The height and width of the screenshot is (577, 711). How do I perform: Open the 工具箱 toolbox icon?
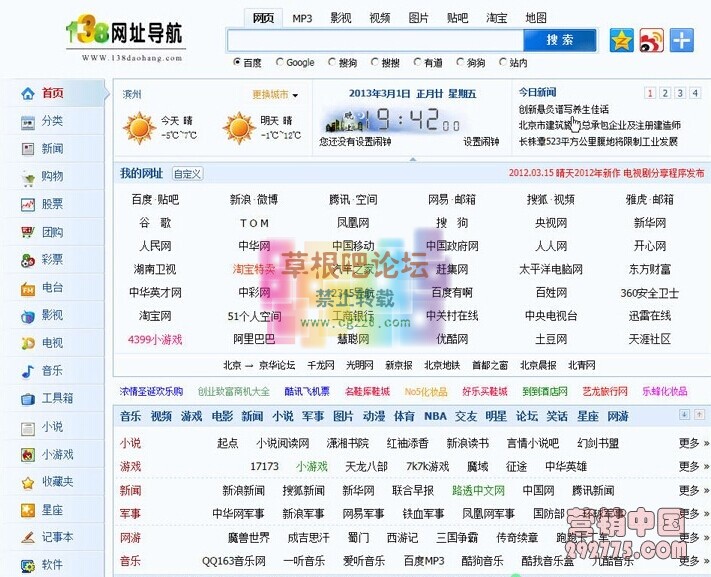(x=28, y=399)
